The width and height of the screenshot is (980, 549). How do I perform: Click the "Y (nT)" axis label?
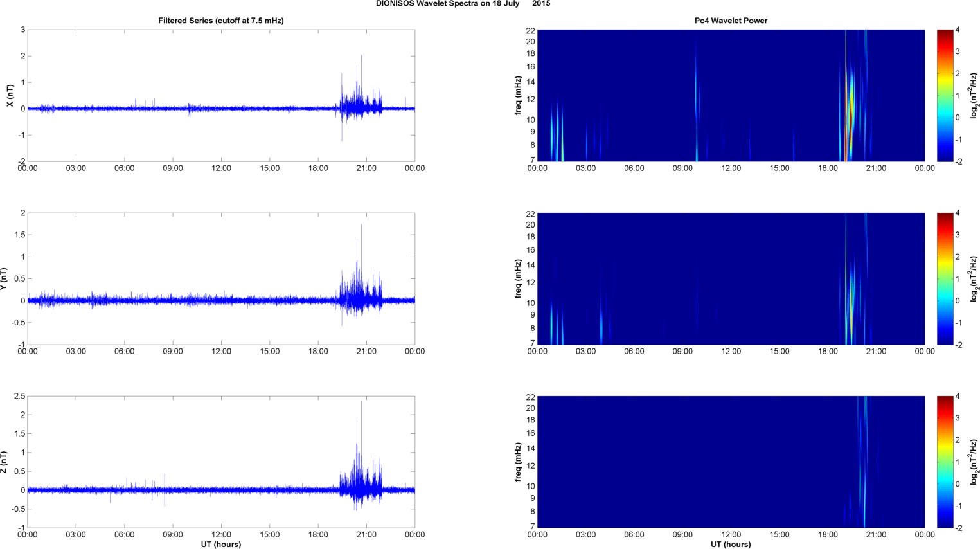click(4, 279)
